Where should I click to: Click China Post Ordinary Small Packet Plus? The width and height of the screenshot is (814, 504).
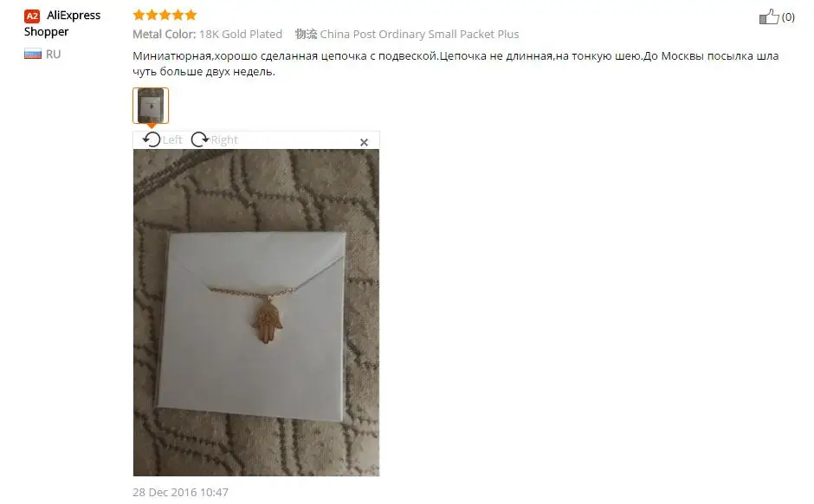click(419, 35)
